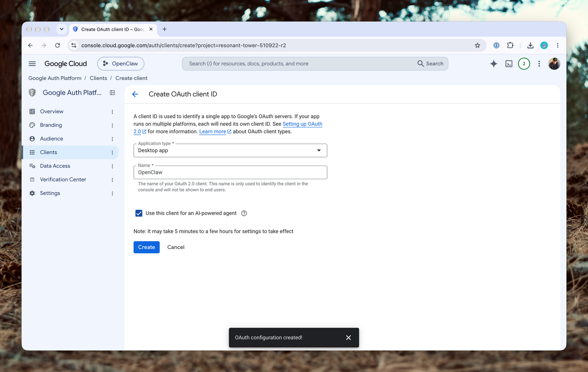Follow the Setting up OAuth link
This screenshot has width=588, height=372.
click(x=302, y=124)
